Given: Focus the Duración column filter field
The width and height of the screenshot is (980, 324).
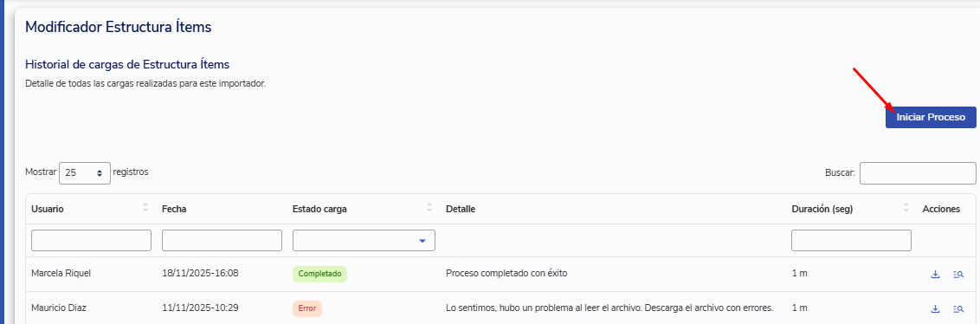Looking at the screenshot, I should point(851,240).
